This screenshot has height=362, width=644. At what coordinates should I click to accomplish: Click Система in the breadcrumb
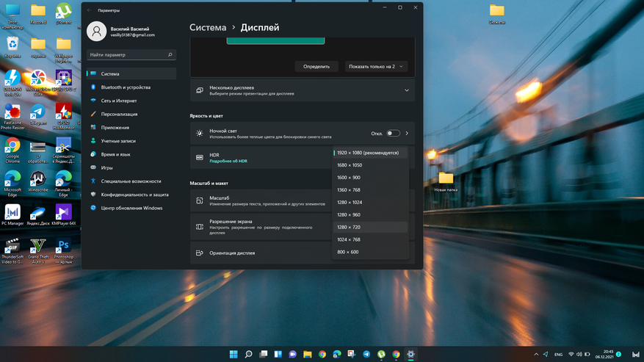coord(208,27)
